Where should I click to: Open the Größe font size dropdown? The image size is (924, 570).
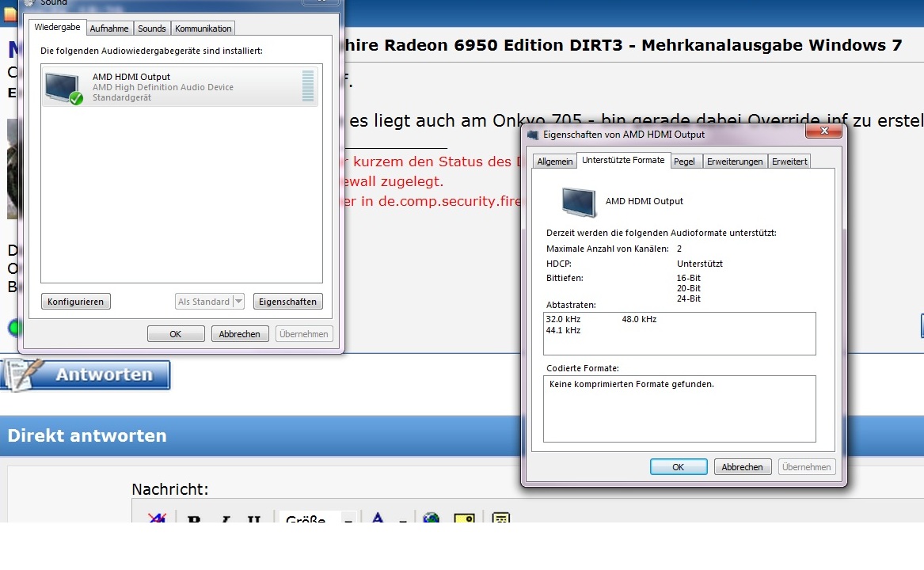[x=318, y=518]
